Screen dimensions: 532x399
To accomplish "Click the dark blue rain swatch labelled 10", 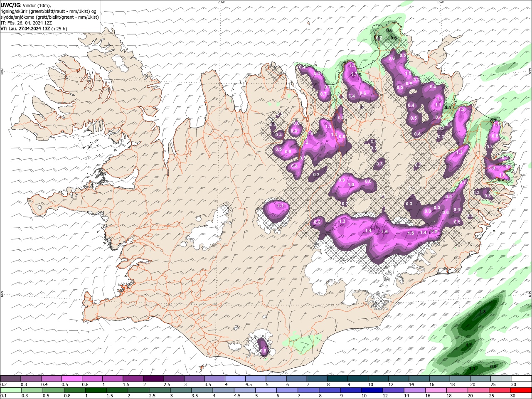I will point(371,390).
